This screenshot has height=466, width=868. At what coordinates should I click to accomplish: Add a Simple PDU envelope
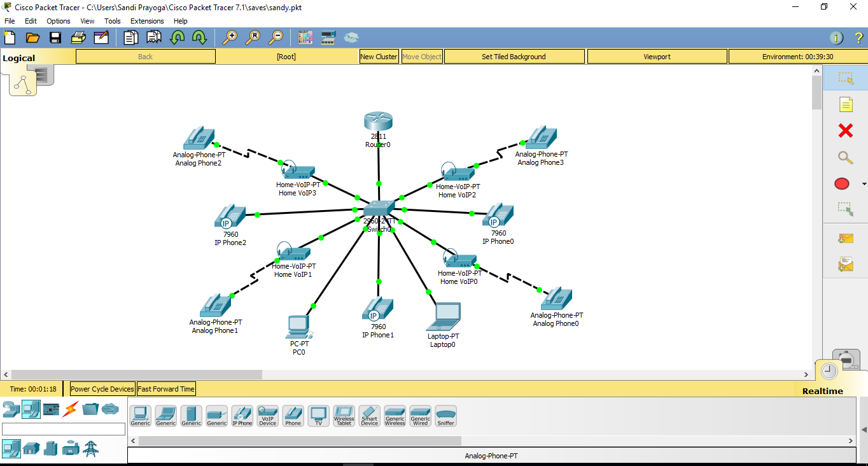pyautogui.click(x=845, y=238)
